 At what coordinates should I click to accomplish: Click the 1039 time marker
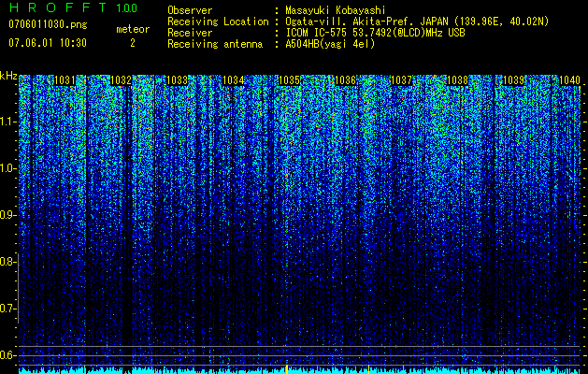coord(513,79)
